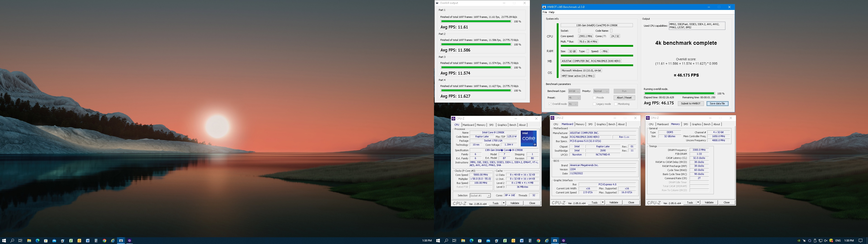Viewport: 868px width, 244px height.
Task: Launch Excel from the right monitor's taskbar
Action: coord(505,241)
